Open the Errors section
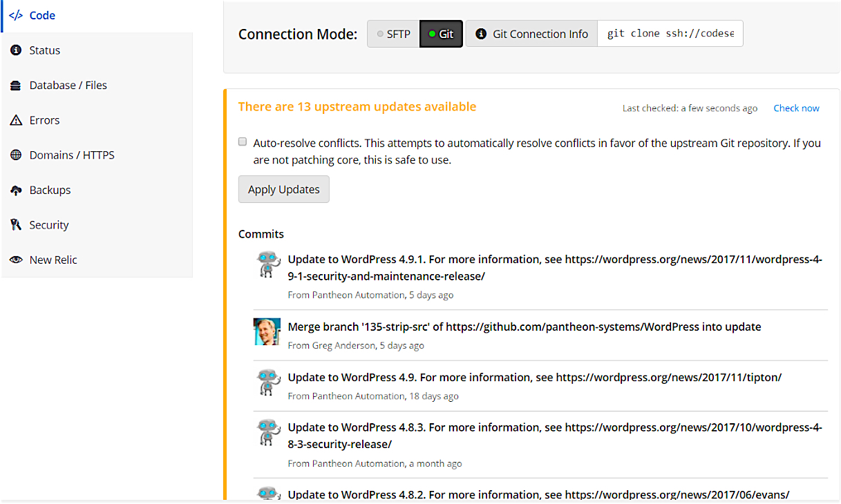Image resolution: width=841 pixels, height=504 pixels. [x=97, y=120]
